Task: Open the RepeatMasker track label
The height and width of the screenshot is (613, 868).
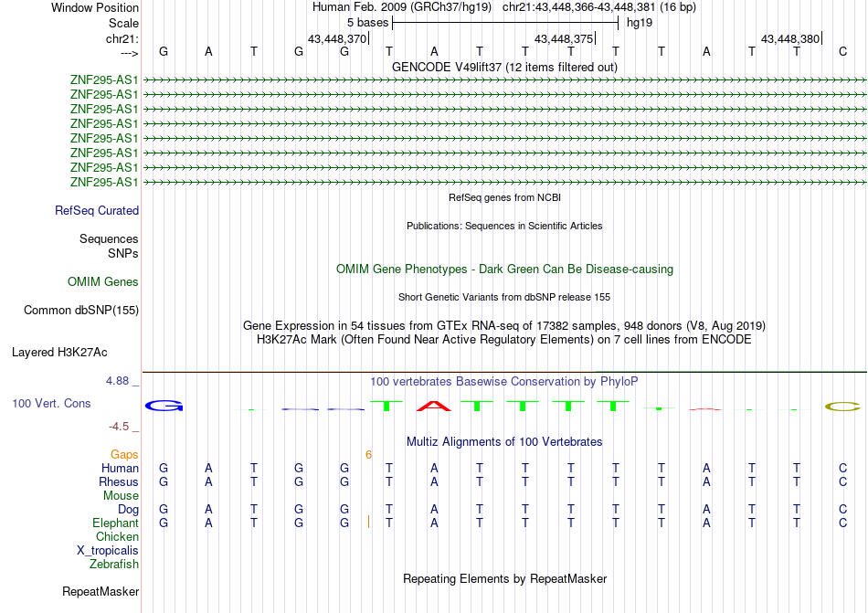Action: coord(101,592)
